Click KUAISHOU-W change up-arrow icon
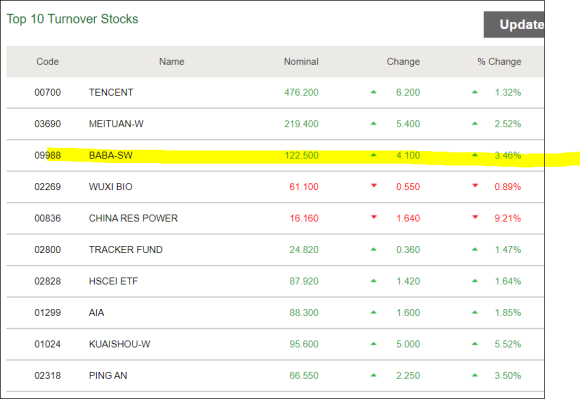Image resolution: width=580 pixels, height=399 pixels. point(374,344)
